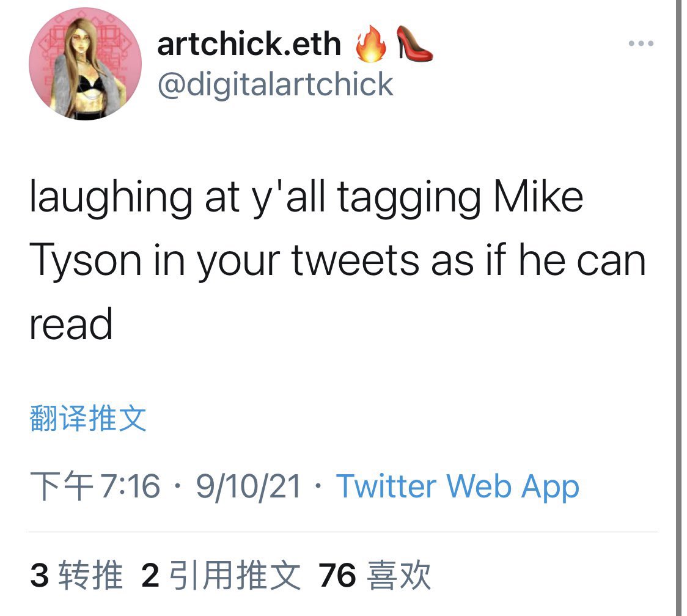Click the words Mike Tyson in the tweet
This screenshot has width=687, height=616.
(538, 197)
